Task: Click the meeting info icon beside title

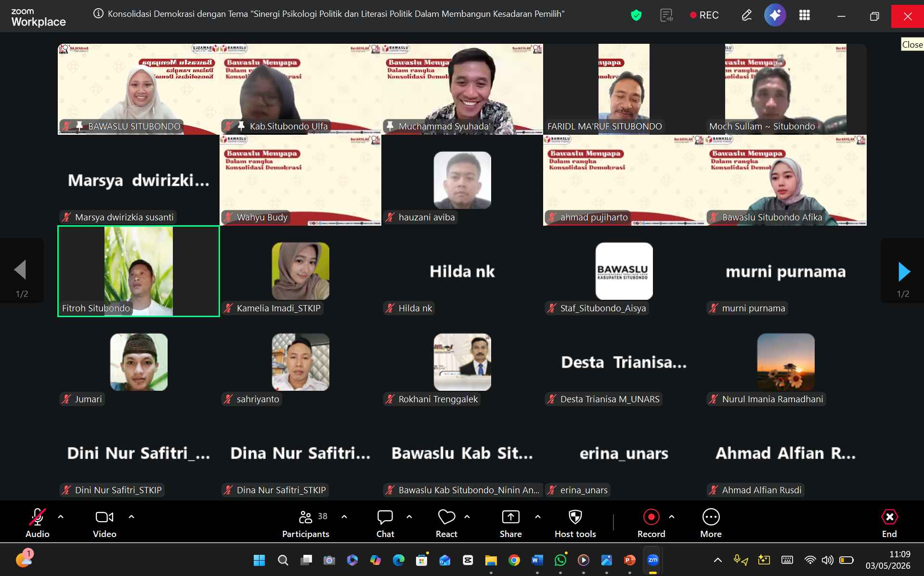Action: coord(98,13)
